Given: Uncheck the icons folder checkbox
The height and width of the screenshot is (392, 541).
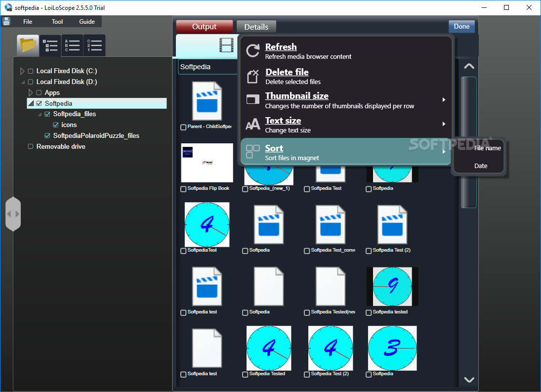Looking at the screenshot, I should [x=55, y=125].
